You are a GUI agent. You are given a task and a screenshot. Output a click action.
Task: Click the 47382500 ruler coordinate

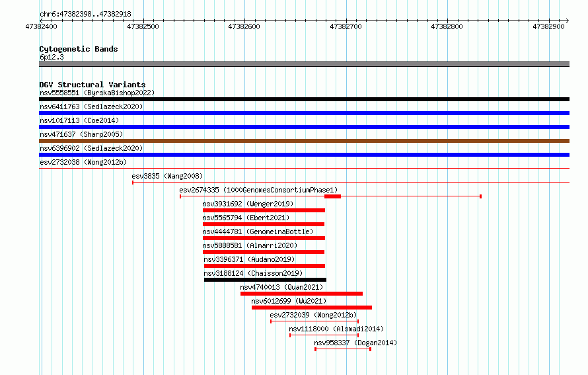click(143, 26)
